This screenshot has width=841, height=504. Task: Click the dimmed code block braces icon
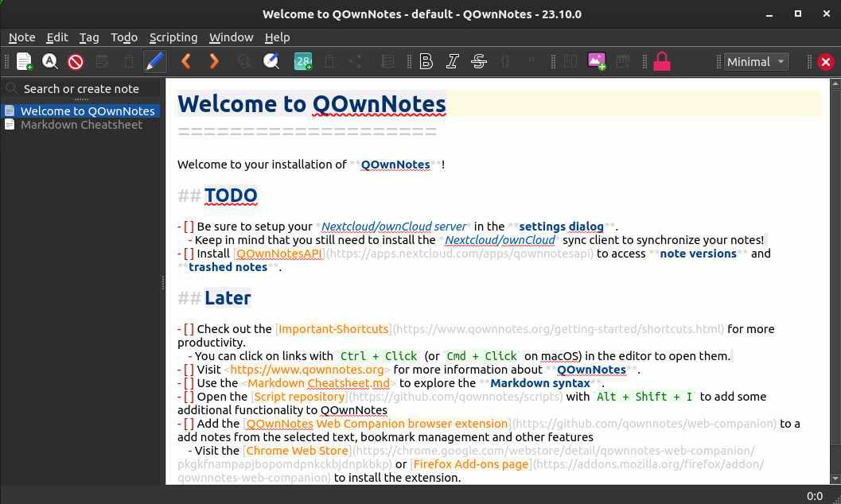pyautogui.click(x=504, y=61)
